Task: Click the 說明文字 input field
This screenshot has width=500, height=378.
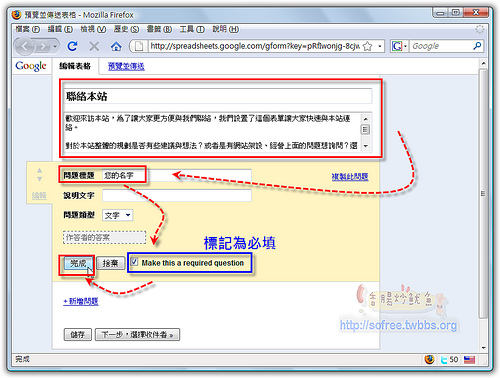Action: click(x=177, y=195)
